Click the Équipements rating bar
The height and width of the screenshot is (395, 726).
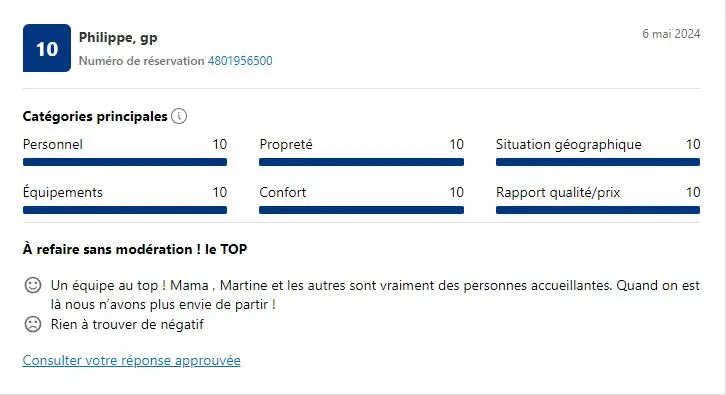point(125,210)
